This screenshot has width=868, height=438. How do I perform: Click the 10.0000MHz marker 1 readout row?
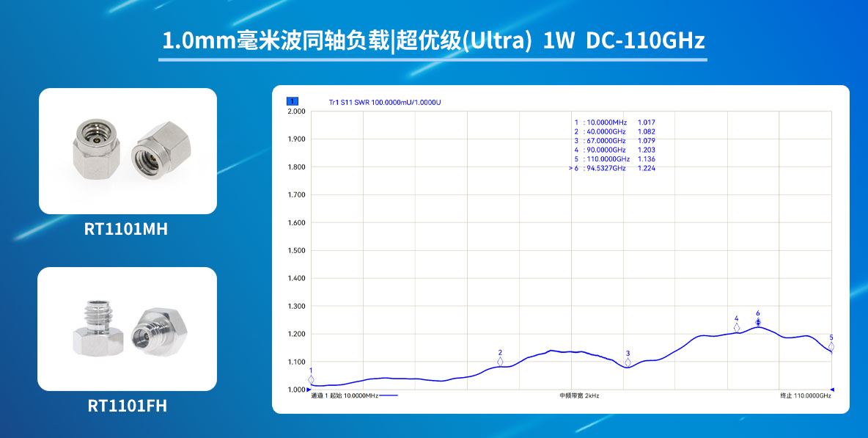point(614,123)
